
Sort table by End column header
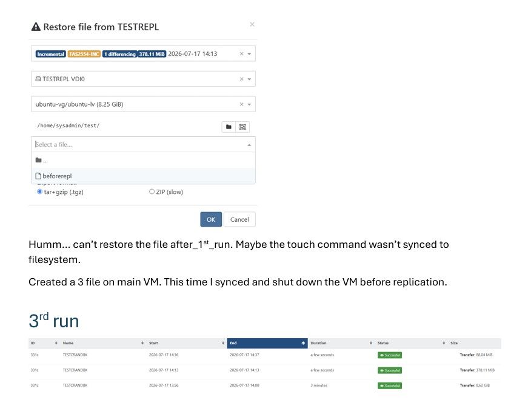267,343
